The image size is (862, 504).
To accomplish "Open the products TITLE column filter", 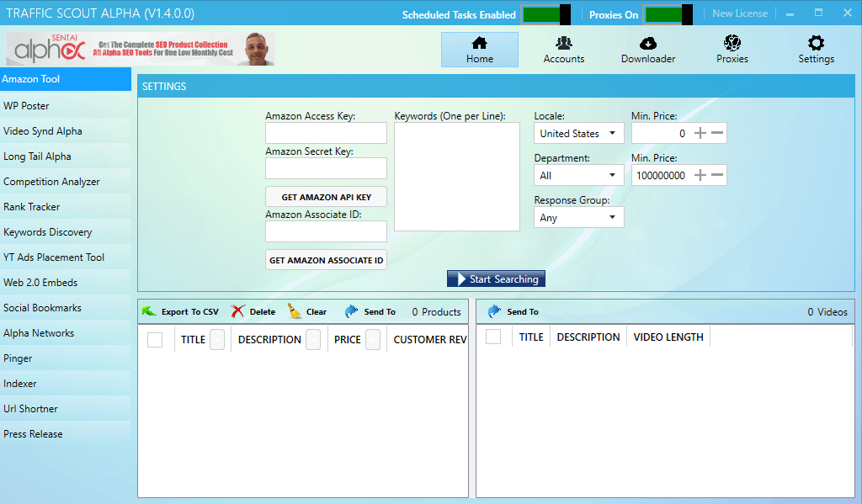I will pyautogui.click(x=217, y=340).
